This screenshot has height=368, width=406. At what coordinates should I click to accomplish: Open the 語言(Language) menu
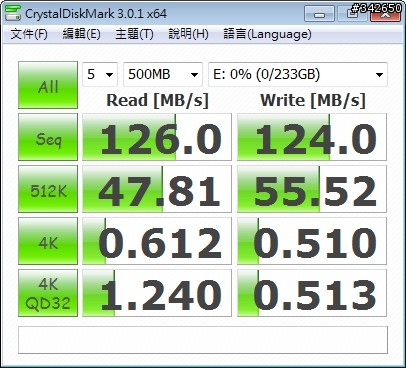coord(267,34)
